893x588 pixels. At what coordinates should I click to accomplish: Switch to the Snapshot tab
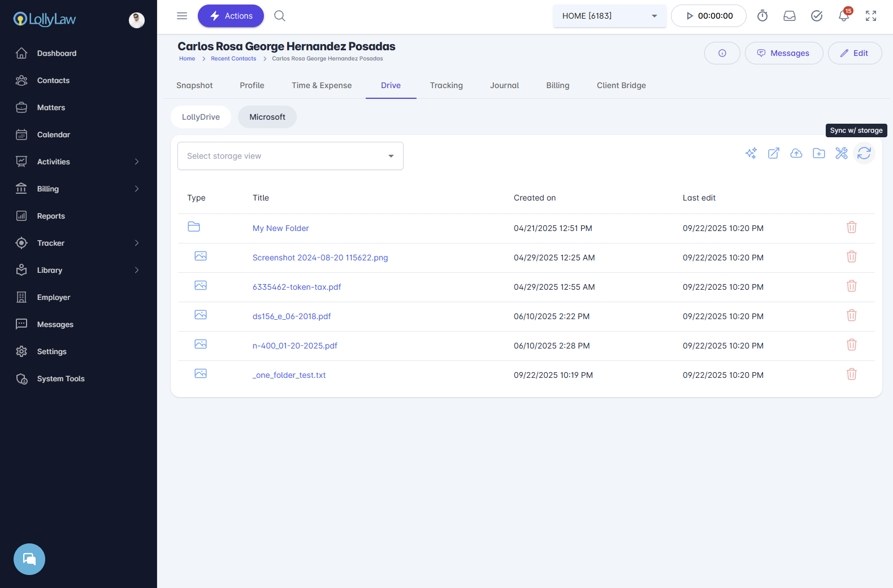(x=194, y=85)
